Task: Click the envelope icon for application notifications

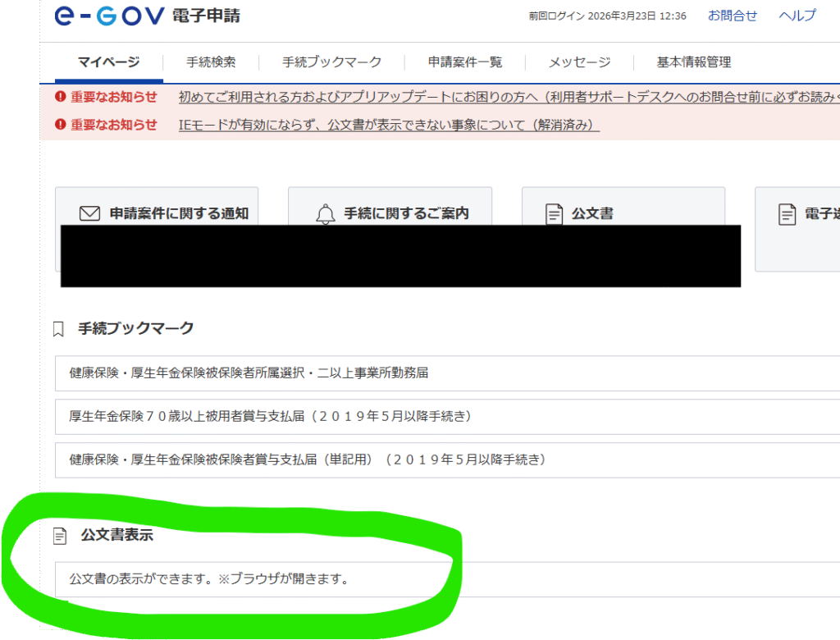Action: 89,214
